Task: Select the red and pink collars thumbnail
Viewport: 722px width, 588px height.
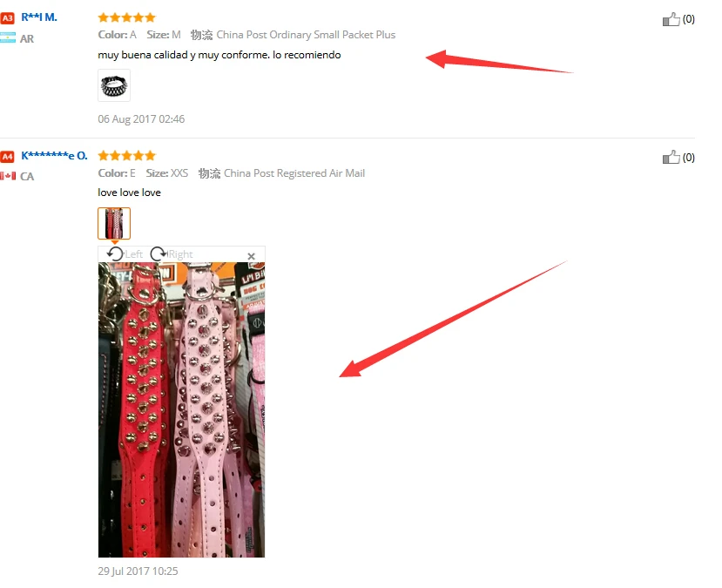Action: click(x=114, y=223)
